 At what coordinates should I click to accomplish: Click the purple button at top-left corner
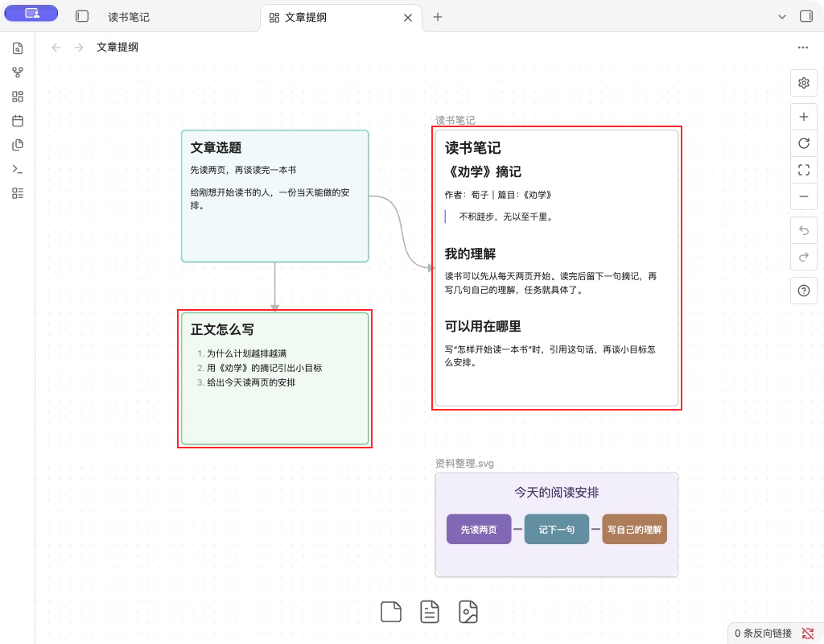[x=31, y=13]
